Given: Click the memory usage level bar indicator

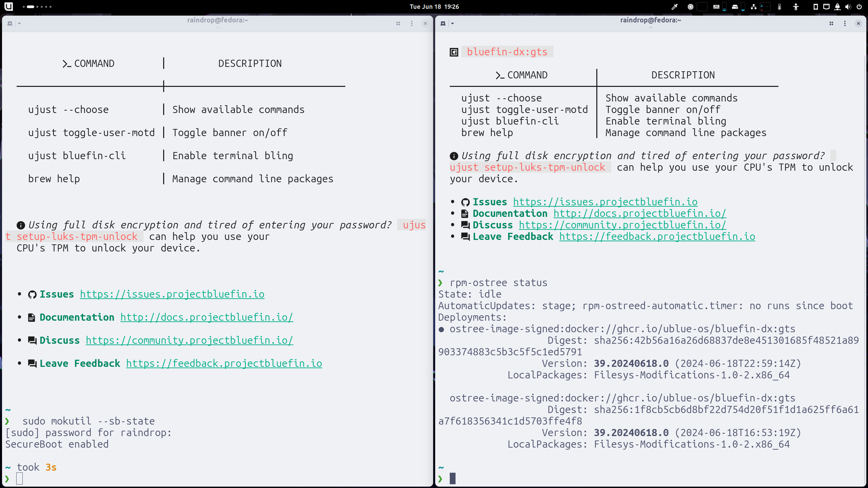Looking at the screenshot, I should (724, 7).
